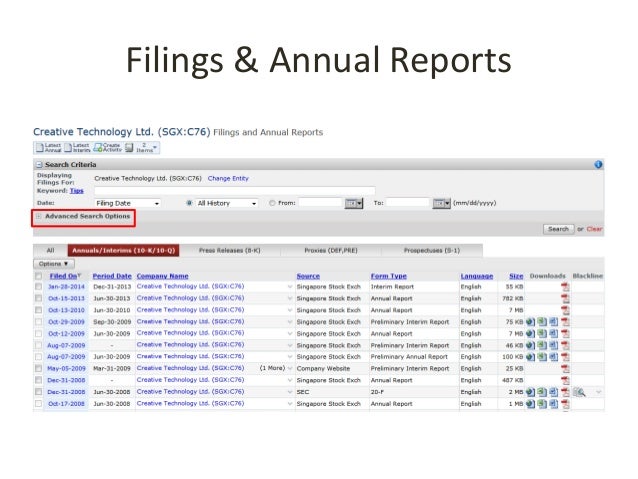
Task: Check the box for the Oct-13-2010 filing
Action: [39, 311]
